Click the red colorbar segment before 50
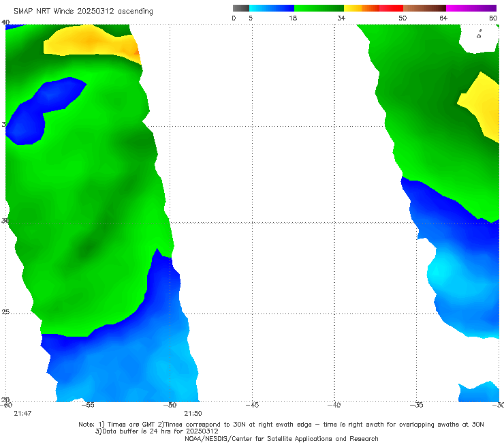This screenshot has height=443, width=504. tap(391, 8)
